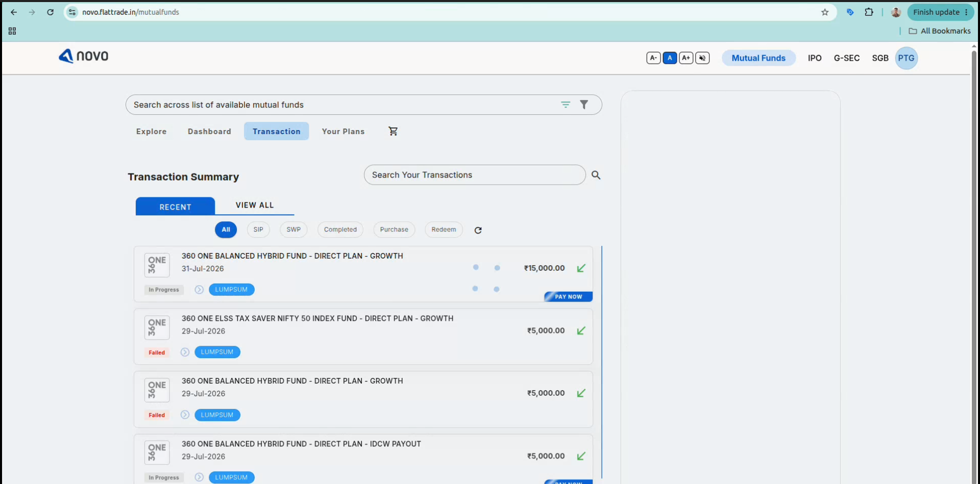The image size is (980, 484).
Task: Expand details of the 31-Jul-2026 In Progress transaction
Action: point(199,290)
